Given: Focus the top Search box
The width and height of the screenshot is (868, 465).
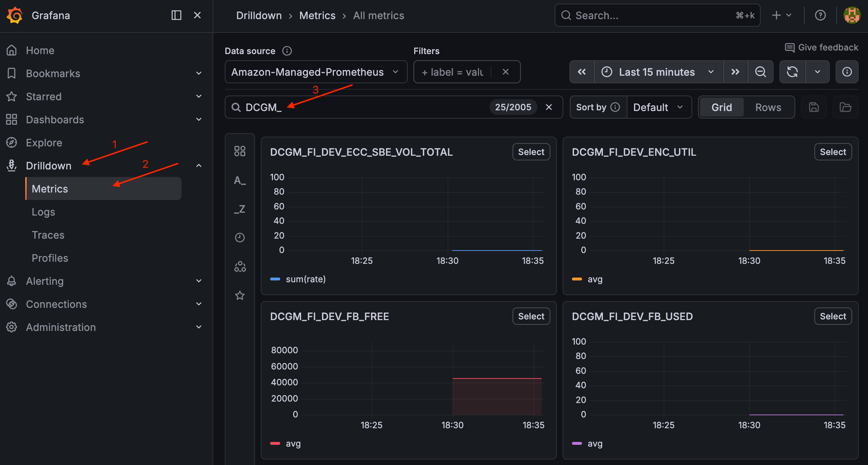Looking at the screenshot, I should point(657,15).
